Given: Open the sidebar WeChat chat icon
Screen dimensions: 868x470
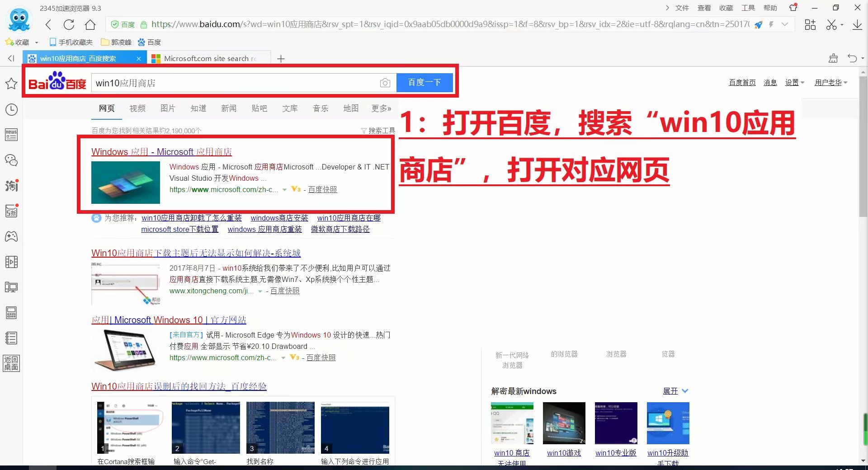Looking at the screenshot, I should pyautogui.click(x=11, y=160).
